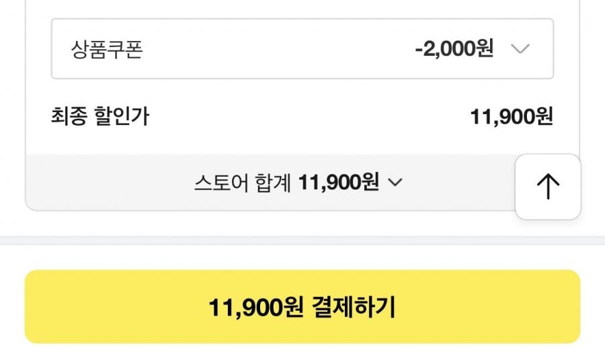The height and width of the screenshot is (364, 605).
Task: Click the 결제하기 text on yellow button
Action: point(354,308)
